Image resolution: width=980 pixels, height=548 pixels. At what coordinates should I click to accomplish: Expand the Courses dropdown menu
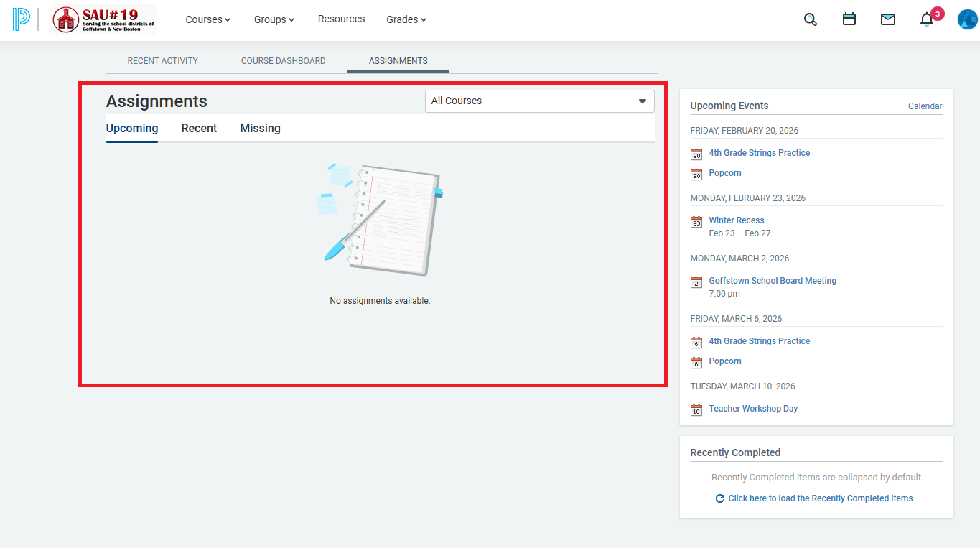coord(207,19)
